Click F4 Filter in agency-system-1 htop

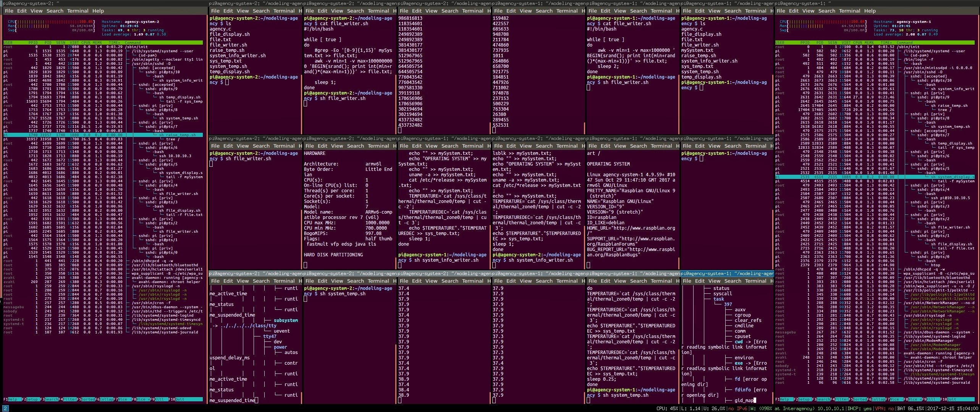pyautogui.click(x=839, y=399)
